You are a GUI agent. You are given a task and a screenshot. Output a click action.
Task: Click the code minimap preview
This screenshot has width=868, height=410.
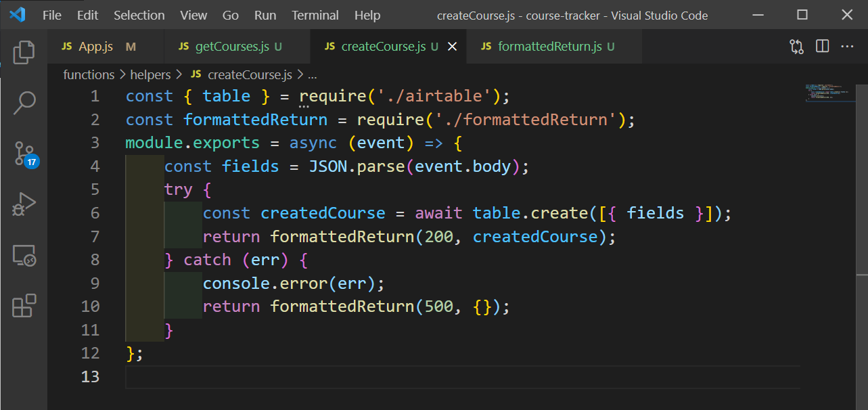(x=829, y=92)
